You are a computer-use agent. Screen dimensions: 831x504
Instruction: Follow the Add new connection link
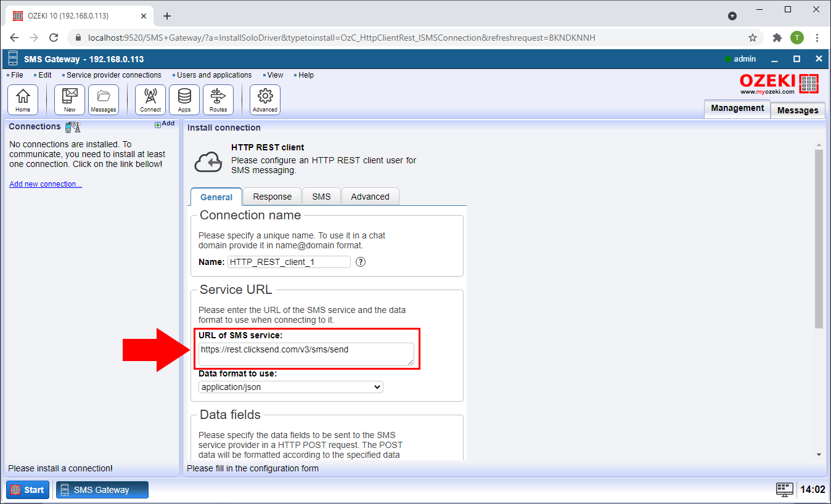coord(46,184)
